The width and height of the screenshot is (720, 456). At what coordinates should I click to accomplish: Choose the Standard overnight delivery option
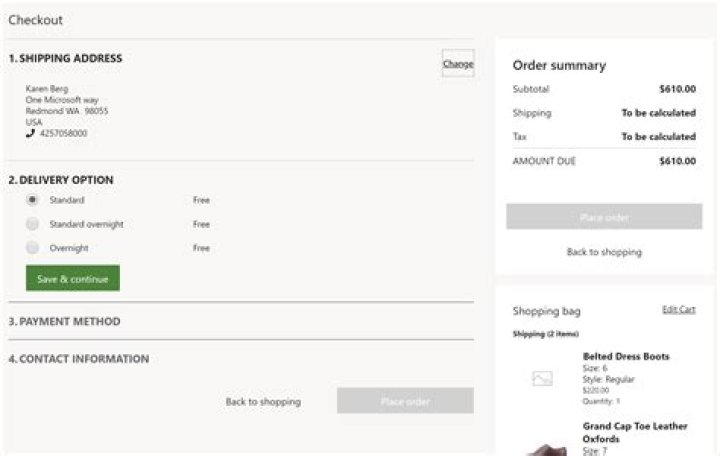(32, 224)
